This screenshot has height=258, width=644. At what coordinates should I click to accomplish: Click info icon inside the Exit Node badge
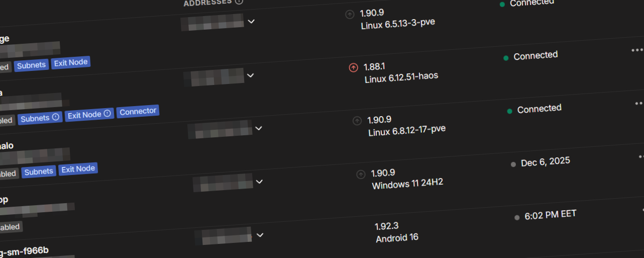[107, 114]
